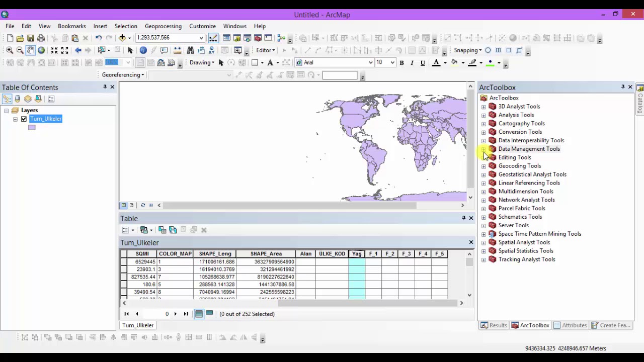Toggle Vertex Snapping

(509, 50)
